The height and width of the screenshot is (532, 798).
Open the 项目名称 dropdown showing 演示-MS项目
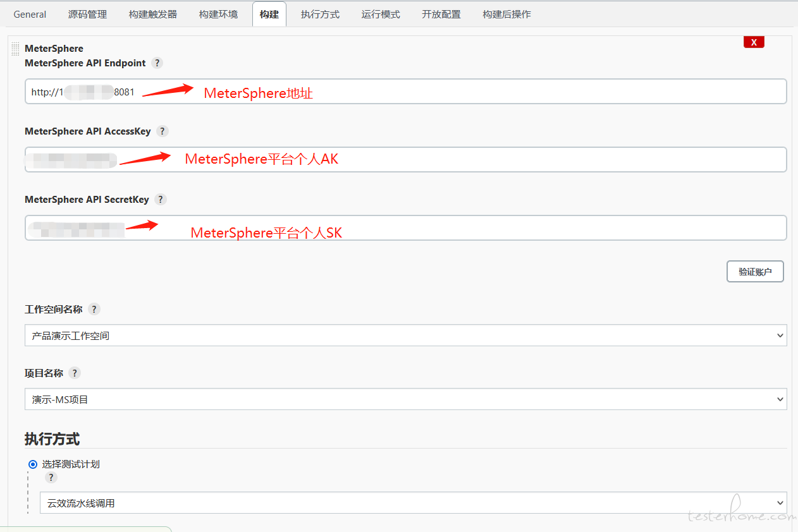tap(406, 399)
